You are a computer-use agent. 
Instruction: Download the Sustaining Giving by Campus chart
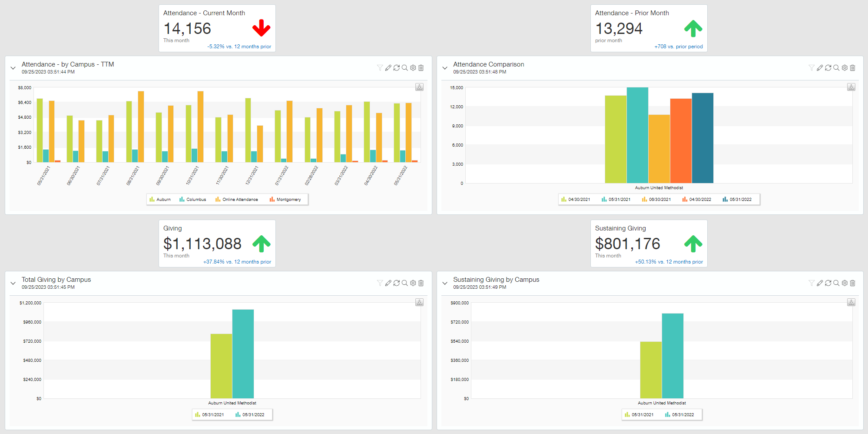coord(851,302)
